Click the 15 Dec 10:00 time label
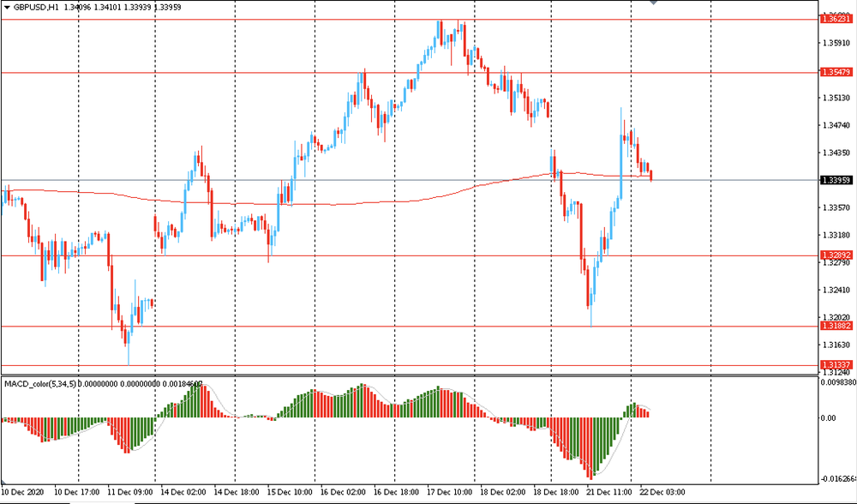 click(290, 492)
